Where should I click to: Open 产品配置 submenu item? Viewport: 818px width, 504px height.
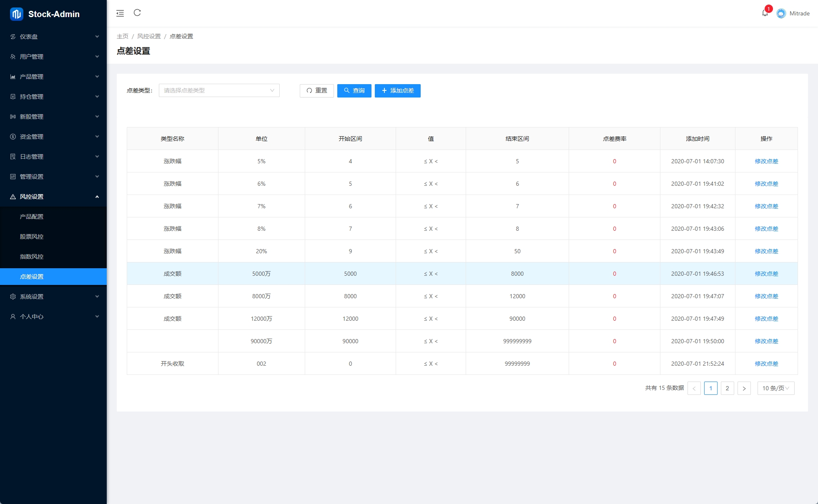(x=32, y=217)
